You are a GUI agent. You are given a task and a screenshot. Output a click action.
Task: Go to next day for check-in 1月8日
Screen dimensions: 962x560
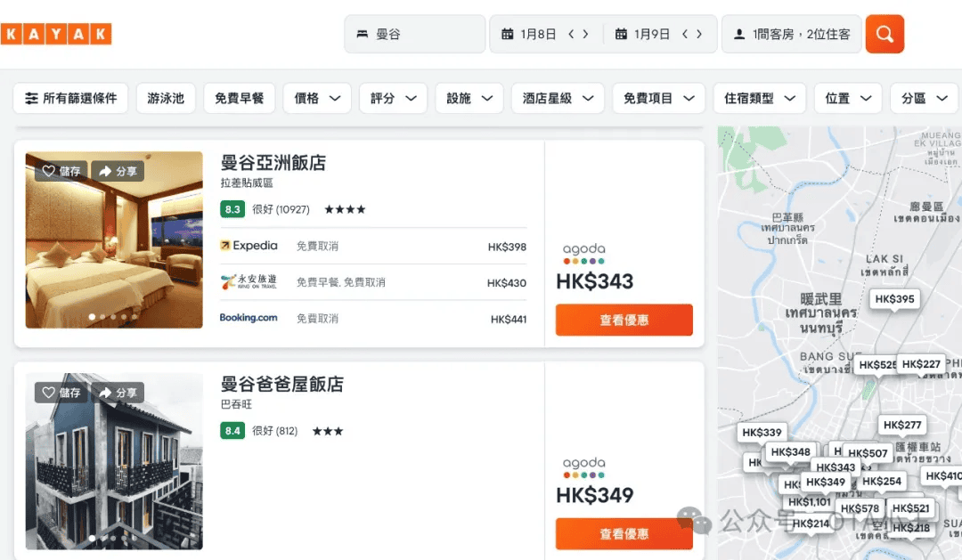click(585, 35)
